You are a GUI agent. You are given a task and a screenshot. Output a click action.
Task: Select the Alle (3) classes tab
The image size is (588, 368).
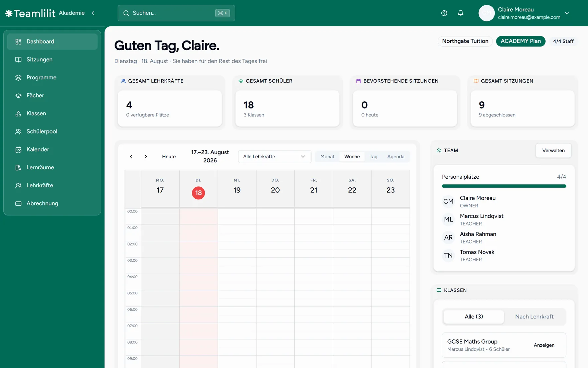[474, 317]
